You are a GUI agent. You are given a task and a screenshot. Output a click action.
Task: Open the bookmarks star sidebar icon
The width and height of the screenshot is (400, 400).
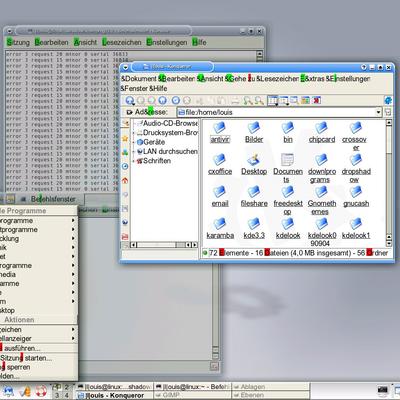pyautogui.click(x=125, y=138)
